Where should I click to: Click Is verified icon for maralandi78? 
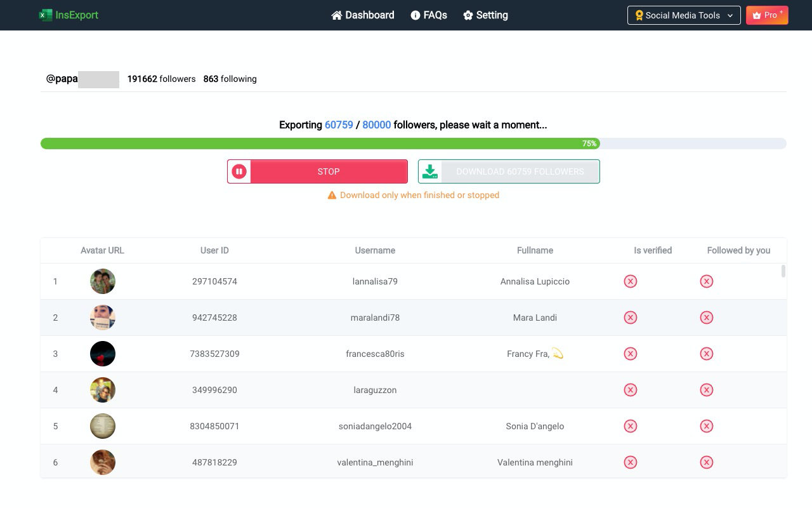coord(631,317)
